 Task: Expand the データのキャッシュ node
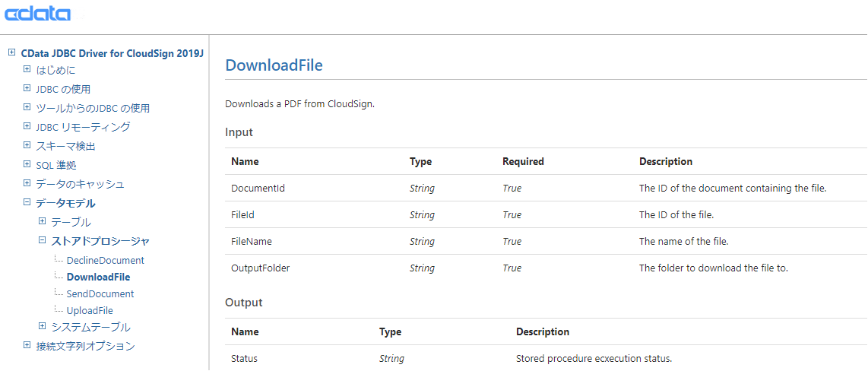click(27, 184)
